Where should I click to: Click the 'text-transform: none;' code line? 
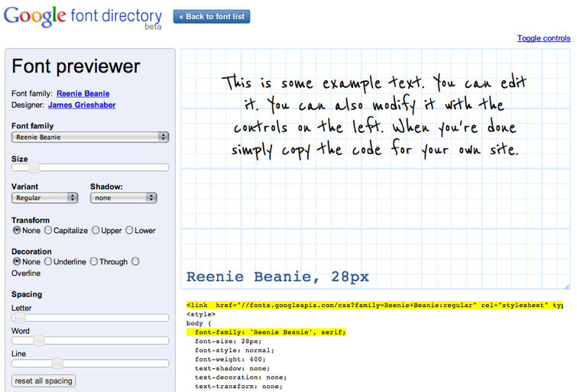tap(238, 387)
